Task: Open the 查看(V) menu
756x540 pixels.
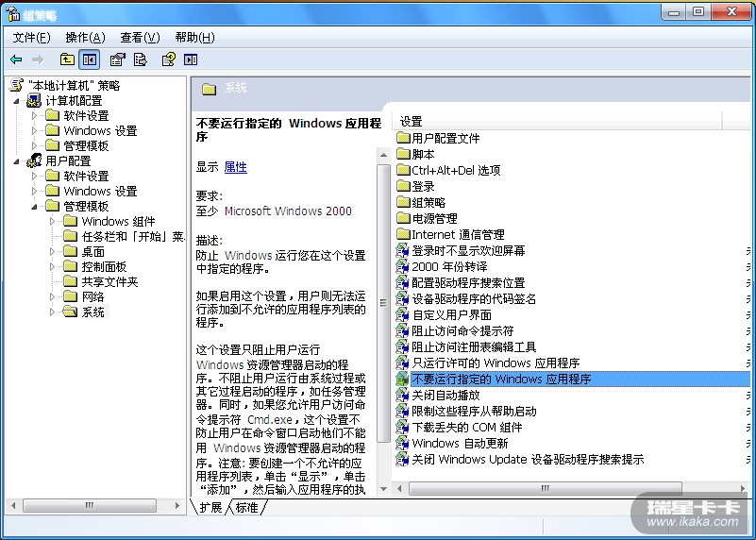Action: point(140,38)
